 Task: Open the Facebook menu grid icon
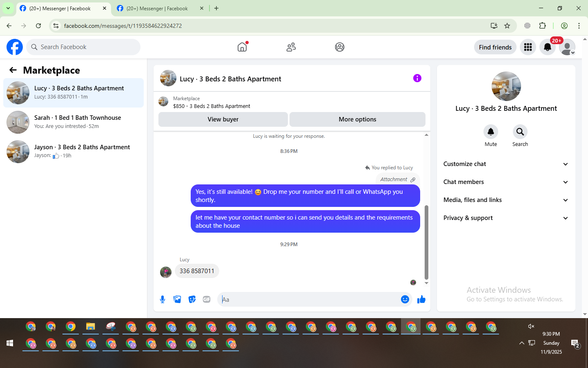click(x=528, y=47)
